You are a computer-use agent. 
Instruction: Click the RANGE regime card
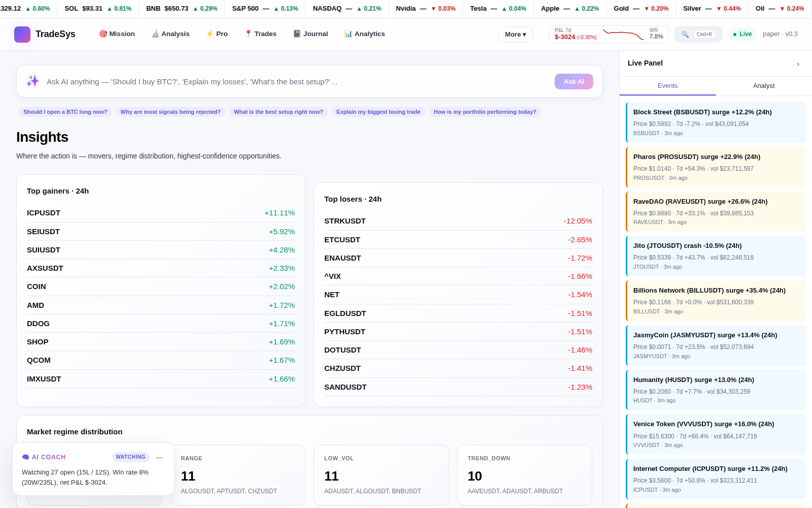[x=238, y=475]
